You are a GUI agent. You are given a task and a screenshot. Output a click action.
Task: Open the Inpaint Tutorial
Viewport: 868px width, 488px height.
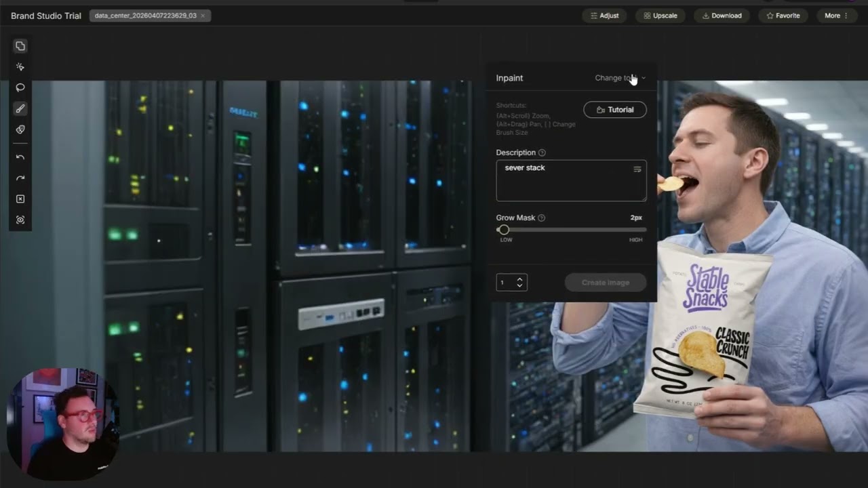click(x=615, y=110)
